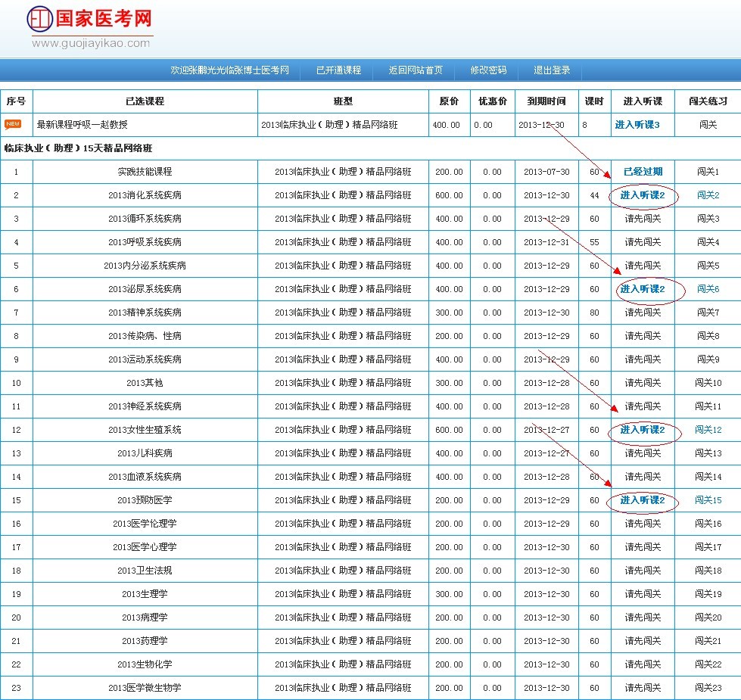Screen dimensions: 741x700
Task: Open 进入听课2 for 2013消化系统疾病
Action: [643, 195]
